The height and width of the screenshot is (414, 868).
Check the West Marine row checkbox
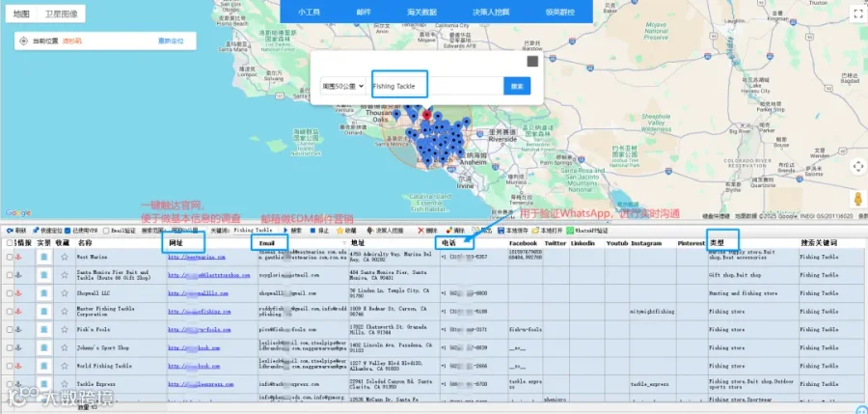(10, 257)
